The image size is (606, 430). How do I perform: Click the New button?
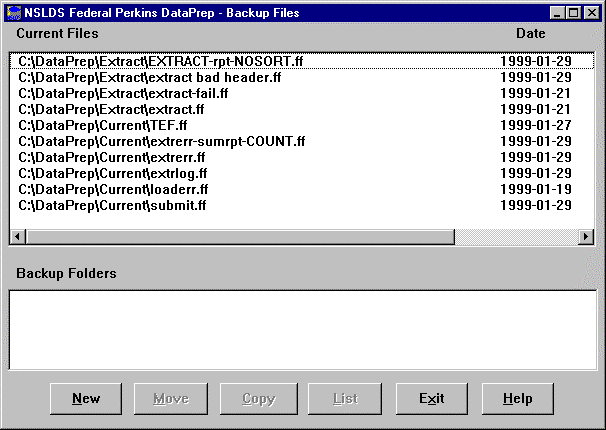(x=86, y=399)
